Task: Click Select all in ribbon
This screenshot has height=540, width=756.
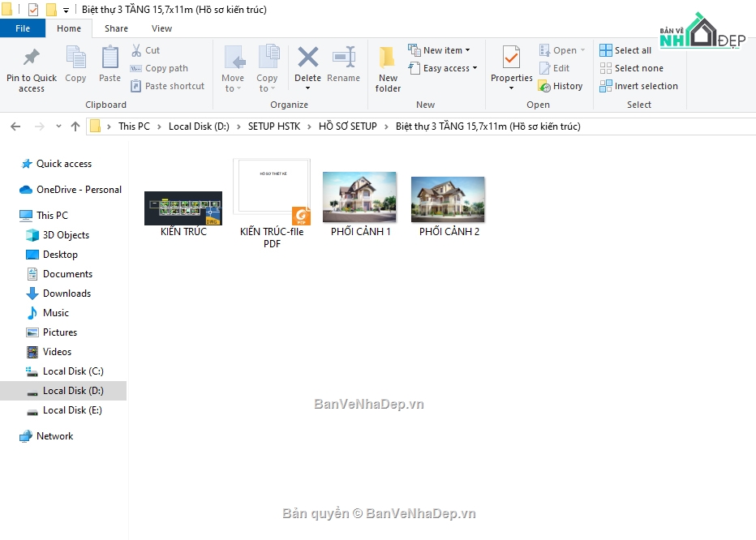Action: pos(625,50)
